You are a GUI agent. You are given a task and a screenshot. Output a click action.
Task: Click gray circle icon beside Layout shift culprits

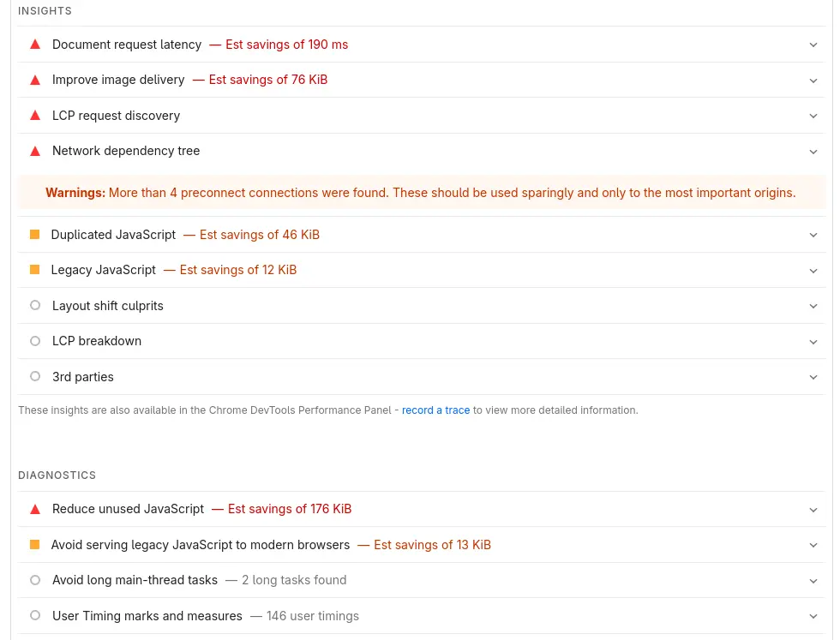point(35,305)
